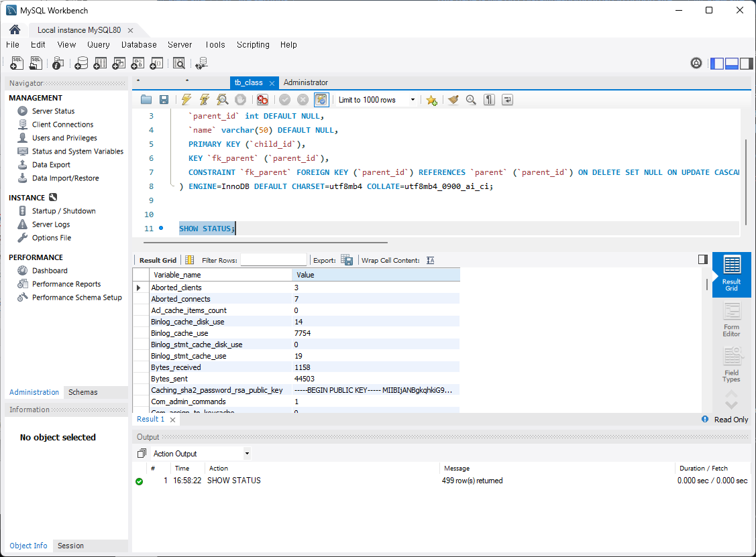756x557 pixels.
Task: Execute selected query lightning icon
Action: click(x=186, y=100)
